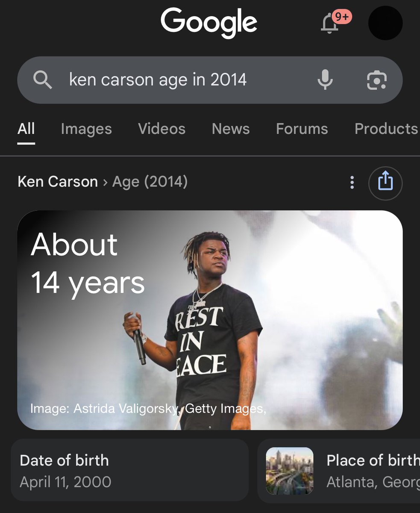Open the Date of birth card
420x513 pixels.
pyautogui.click(x=130, y=470)
